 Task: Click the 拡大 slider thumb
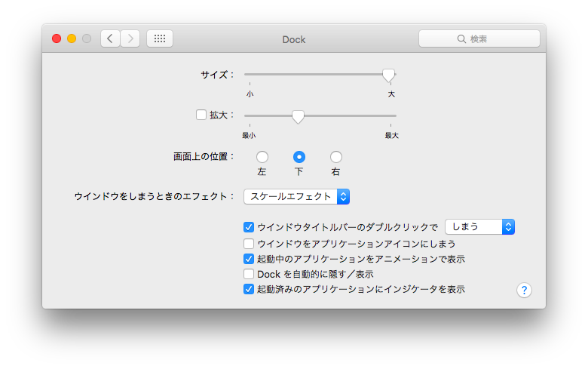pyautogui.click(x=298, y=117)
